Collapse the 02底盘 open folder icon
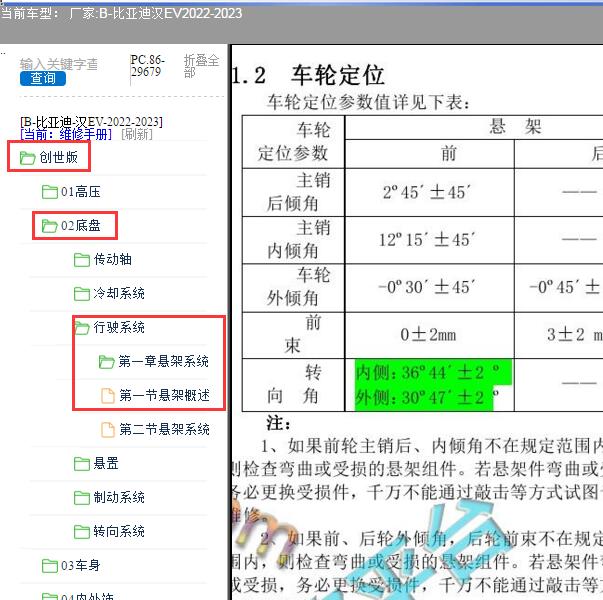 50,226
